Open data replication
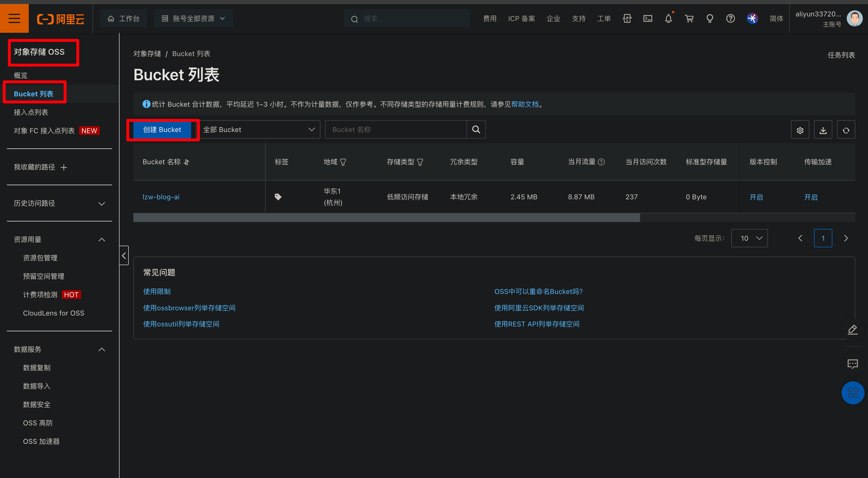 [37, 368]
